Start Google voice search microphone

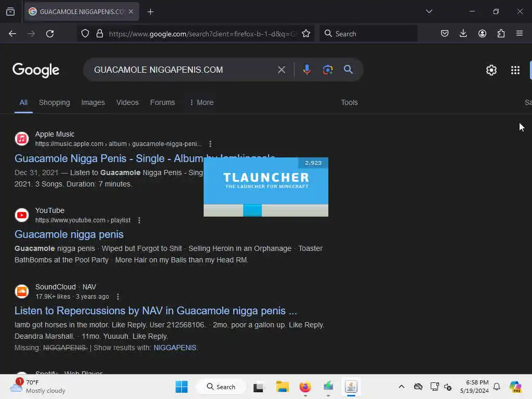307,70
